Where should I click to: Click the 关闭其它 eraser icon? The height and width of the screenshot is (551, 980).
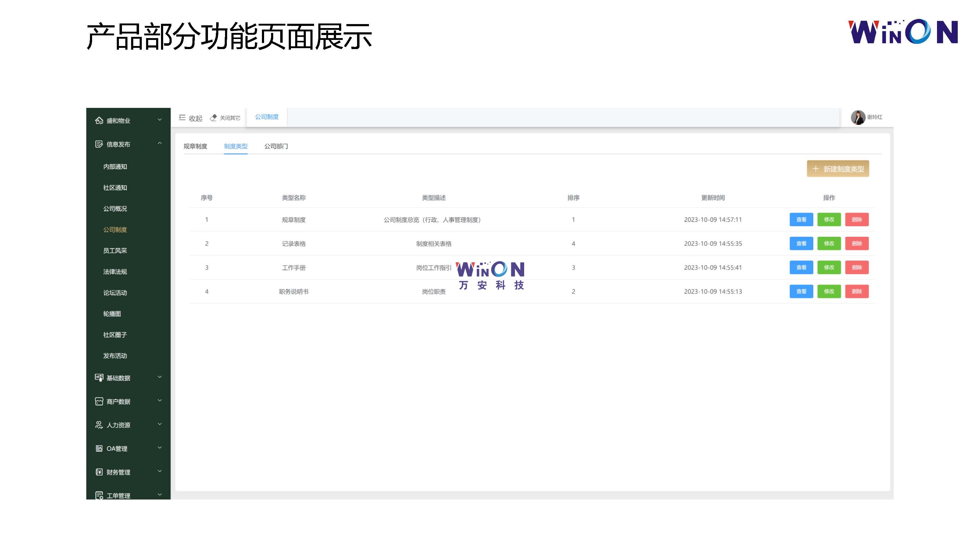tap(213, 118)
